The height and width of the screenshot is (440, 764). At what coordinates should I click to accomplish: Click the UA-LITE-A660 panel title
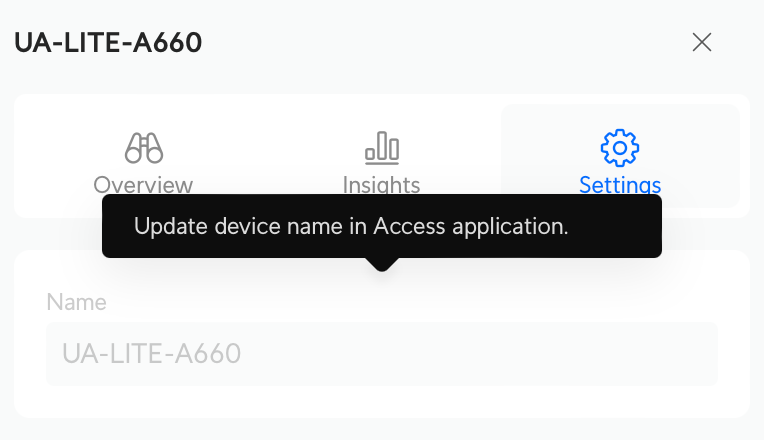(x=108, y=42)
